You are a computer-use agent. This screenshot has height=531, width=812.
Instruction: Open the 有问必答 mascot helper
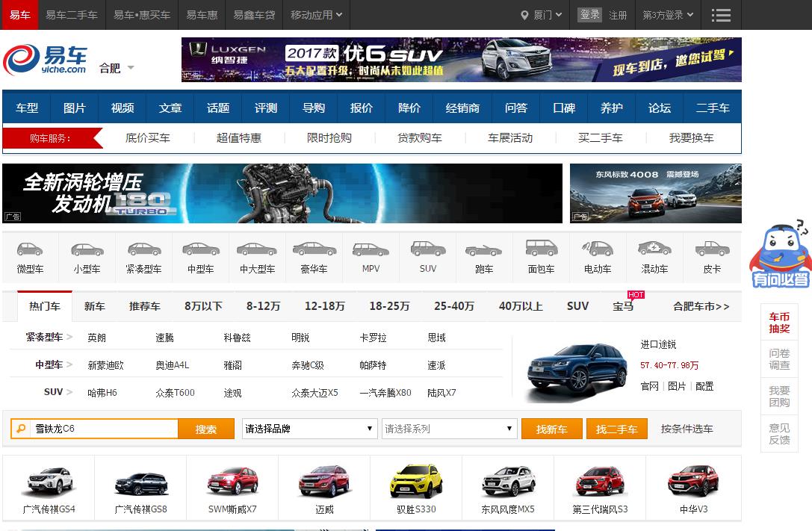[780, 254]
